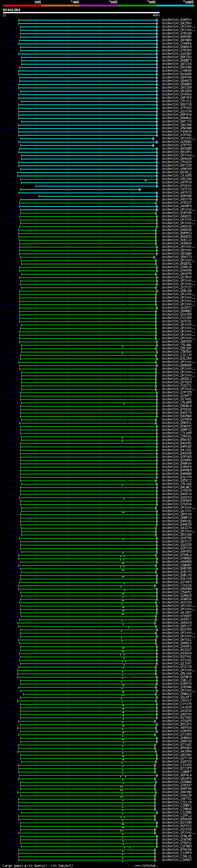Click UniRef100_Q54X73 label
The image size is (197, 868).
[176, 257]
